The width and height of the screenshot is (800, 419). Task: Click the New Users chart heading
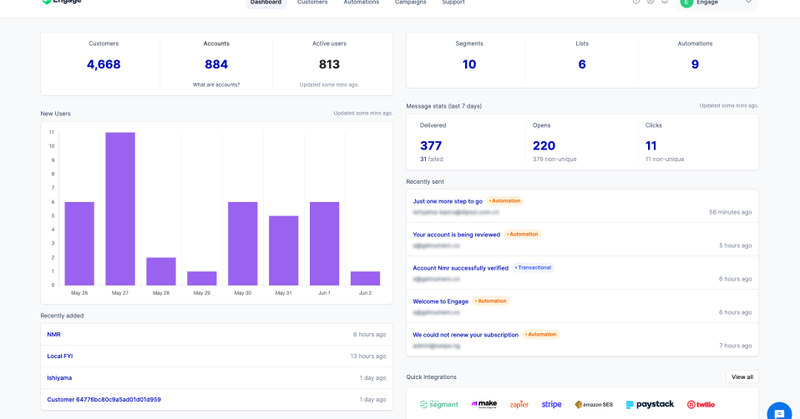pyautogui.click(x=56, y=114)
